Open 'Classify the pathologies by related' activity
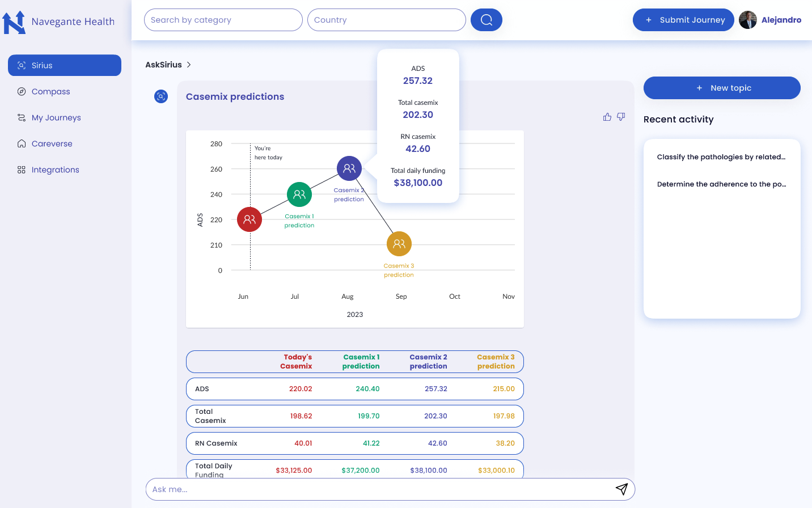The height and width of the screenshot is (508, 812). click(x=721, y=157)
